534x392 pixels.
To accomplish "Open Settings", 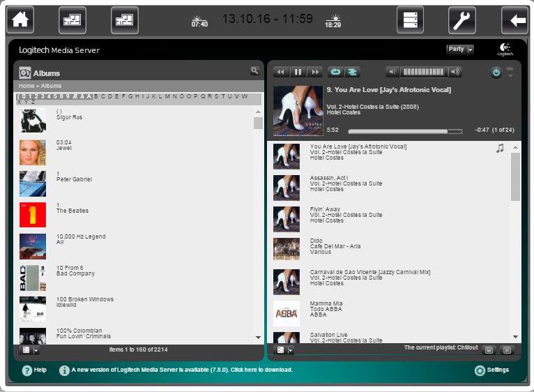I will pos(491,370).
